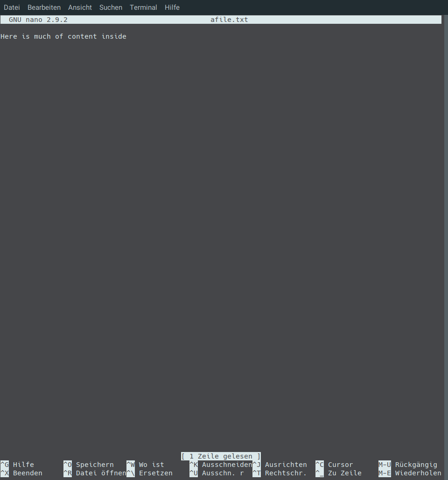This screenshot has width=448, height=480.
Task: Click the GNU nano 2.9.2 label
Action: coord(38,20)
